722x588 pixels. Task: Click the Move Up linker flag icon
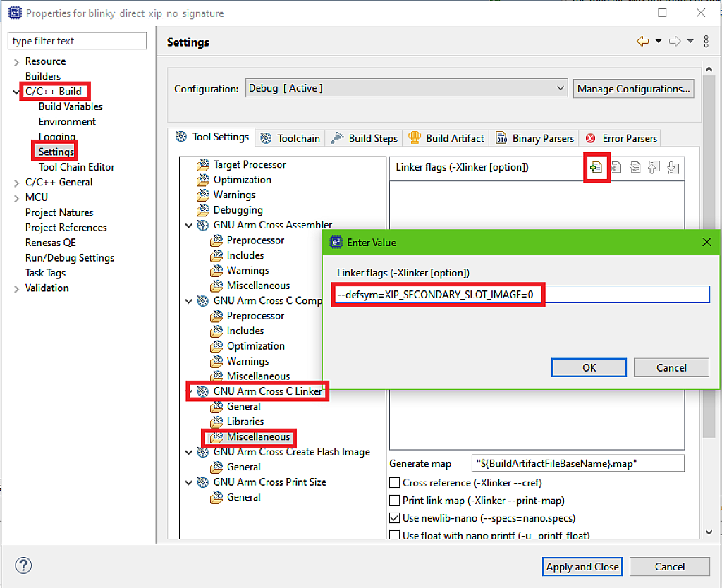(x=653, y=167)
